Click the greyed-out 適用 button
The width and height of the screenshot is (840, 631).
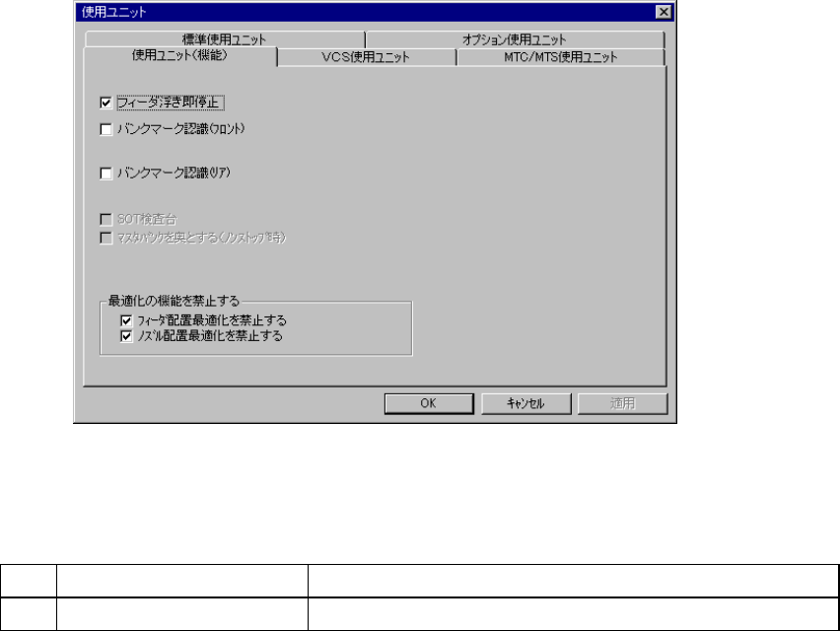tap(622, 403)
